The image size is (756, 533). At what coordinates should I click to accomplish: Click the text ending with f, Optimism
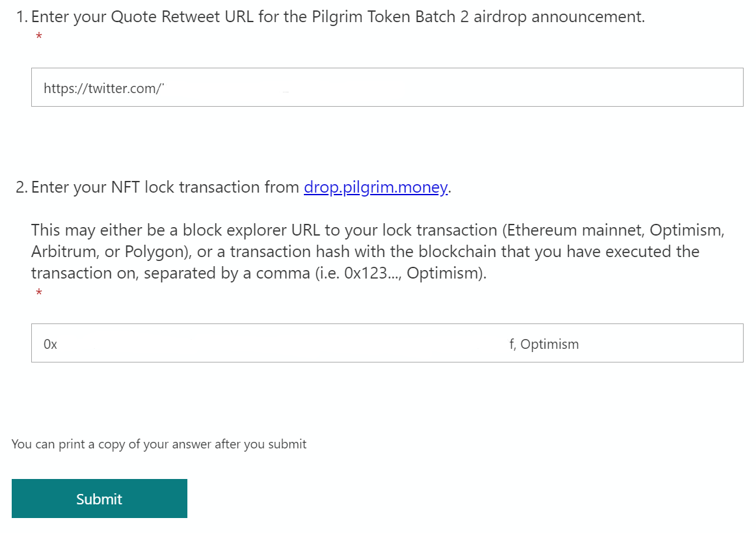(x=544, y=344)
